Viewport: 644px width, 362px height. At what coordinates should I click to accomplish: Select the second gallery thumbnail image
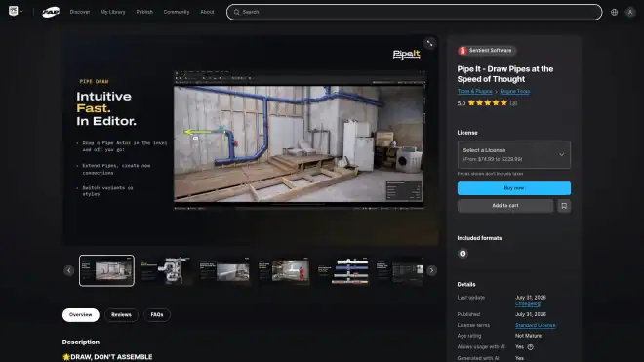click(166, 270)
